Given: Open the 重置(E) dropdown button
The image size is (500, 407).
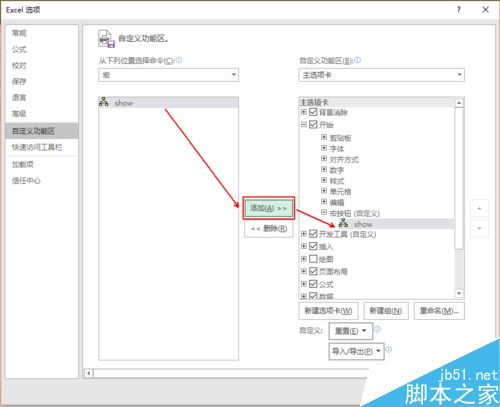Looking at the screenshot, I should (351, 331).
